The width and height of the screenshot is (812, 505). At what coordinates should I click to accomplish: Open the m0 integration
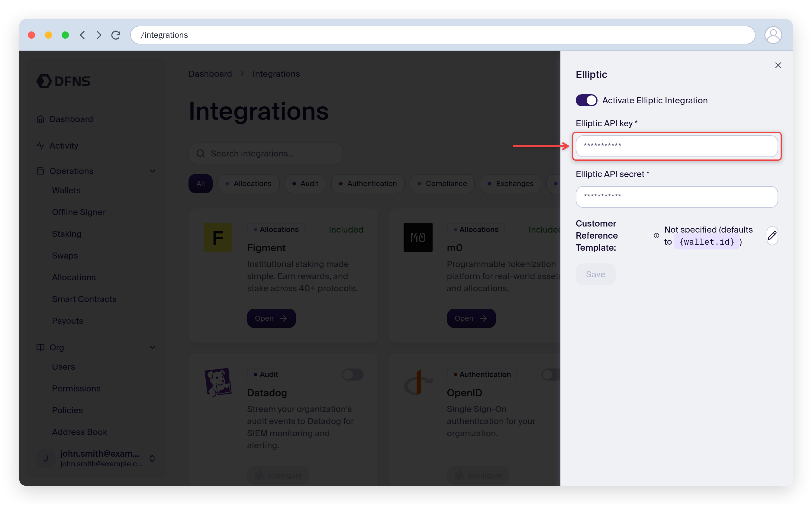click(x=471, y=318)
